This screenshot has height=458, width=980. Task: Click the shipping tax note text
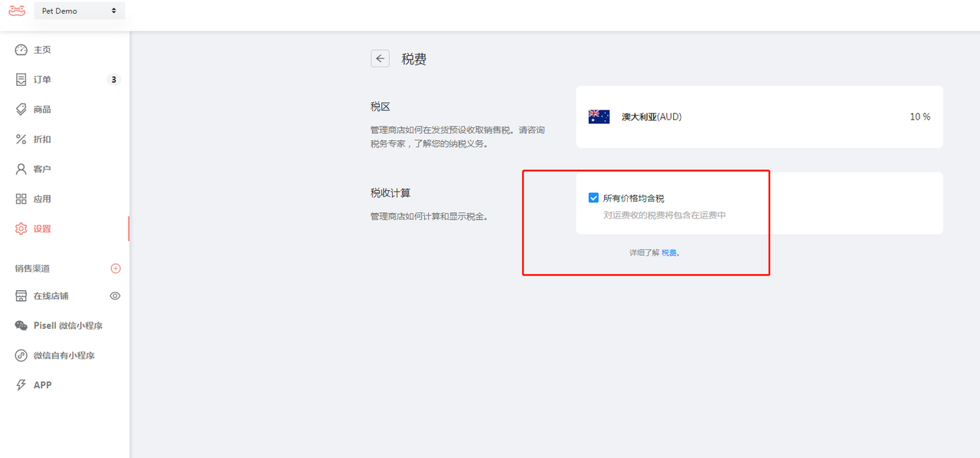click(x=665, y=215)
